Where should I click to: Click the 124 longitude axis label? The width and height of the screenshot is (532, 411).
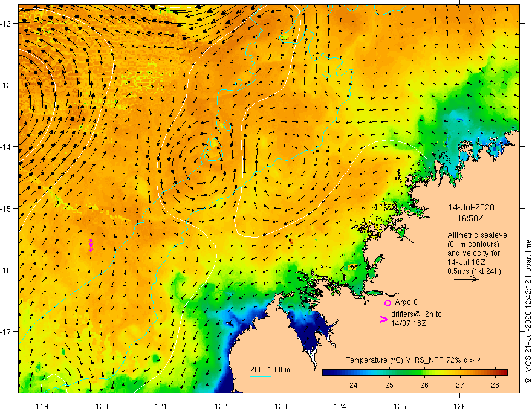[x=340, y=407]
